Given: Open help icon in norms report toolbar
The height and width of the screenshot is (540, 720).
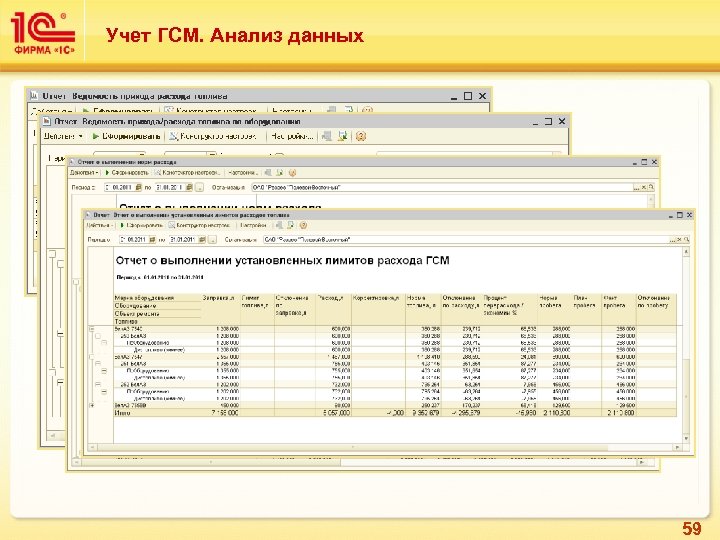Looking at the screenshot, I should [292, 173].
